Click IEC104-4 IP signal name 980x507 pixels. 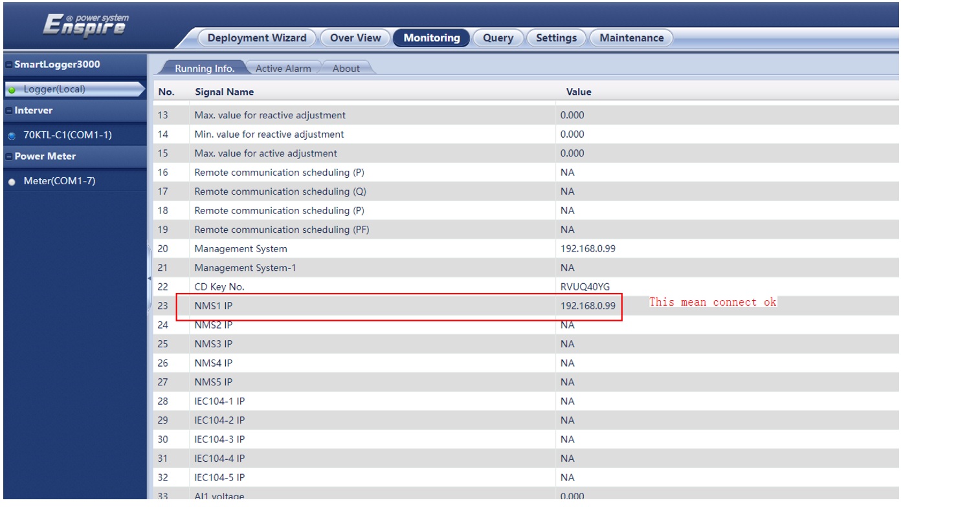[x=219, y=458]
